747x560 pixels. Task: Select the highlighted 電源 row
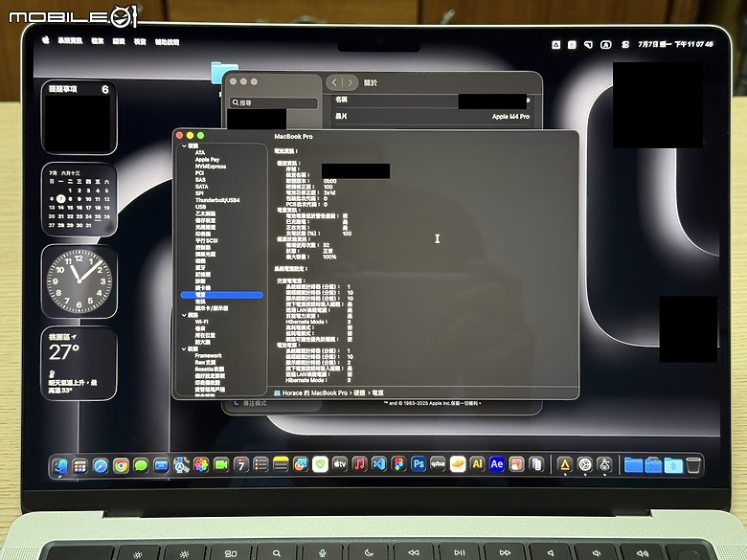tap(222, 295)
